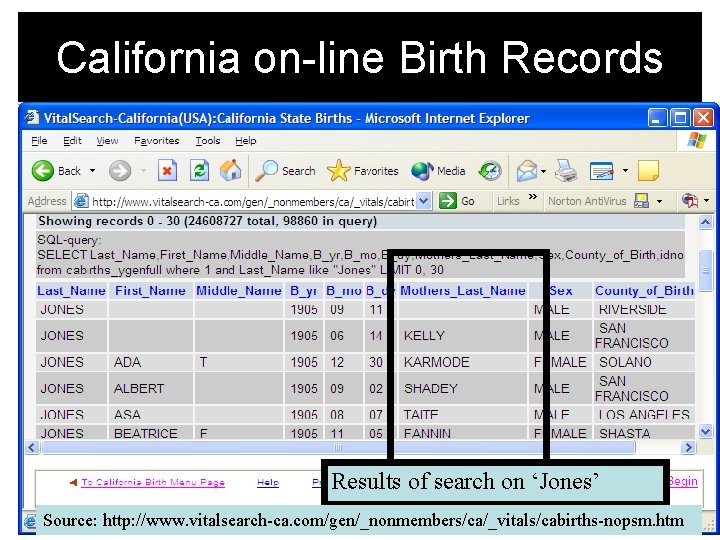
Task: Print the page with the printer icon
Action: [x=566, y=171]
